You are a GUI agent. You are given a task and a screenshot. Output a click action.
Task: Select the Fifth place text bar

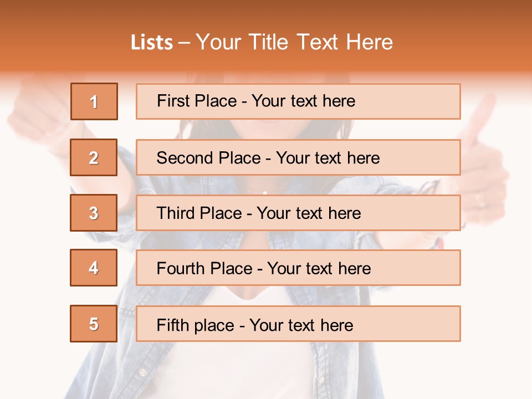pyautogui.click(x=298, y=324)
